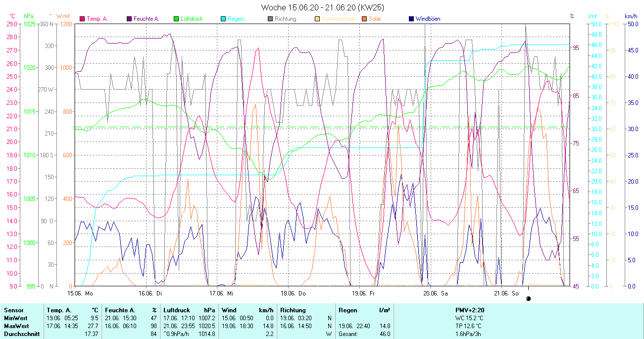Click the 'Luftdruck' legend label
The width and height of the screenshot is (644, 339).
tap(191, 19)
